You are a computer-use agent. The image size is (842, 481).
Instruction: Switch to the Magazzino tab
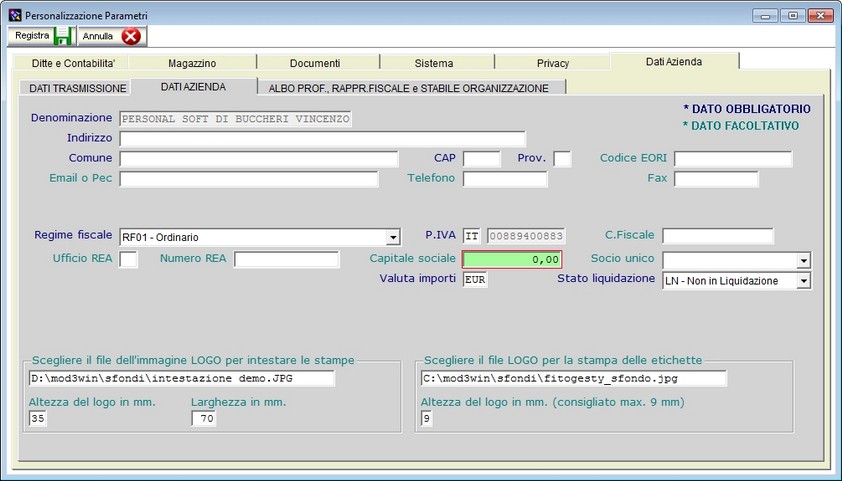point(192,63)
